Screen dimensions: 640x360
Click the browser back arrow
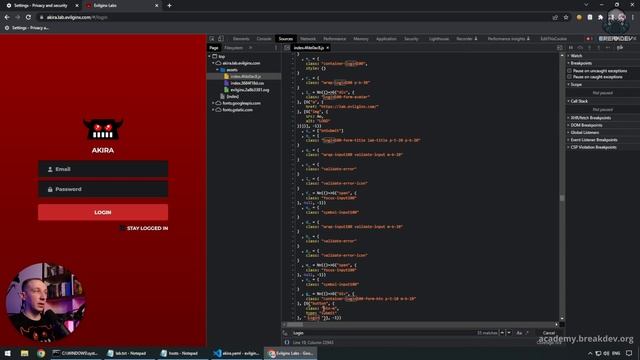click(x=7, y=17)
